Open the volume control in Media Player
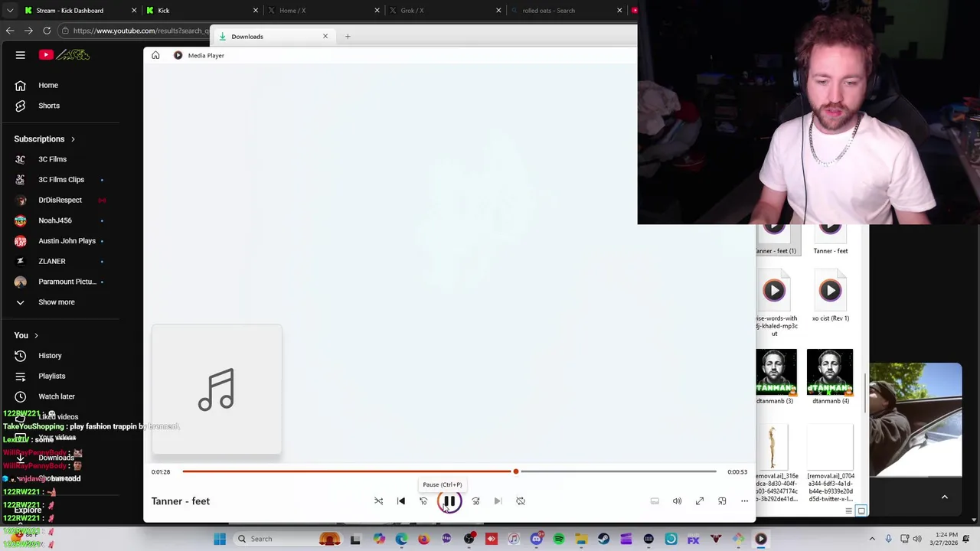The image size is (980, 551). [x=677, y=501]
